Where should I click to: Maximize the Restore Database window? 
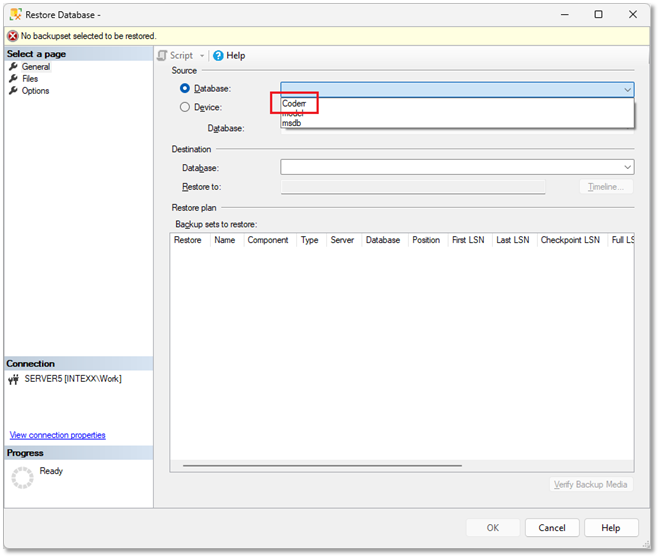598,14
